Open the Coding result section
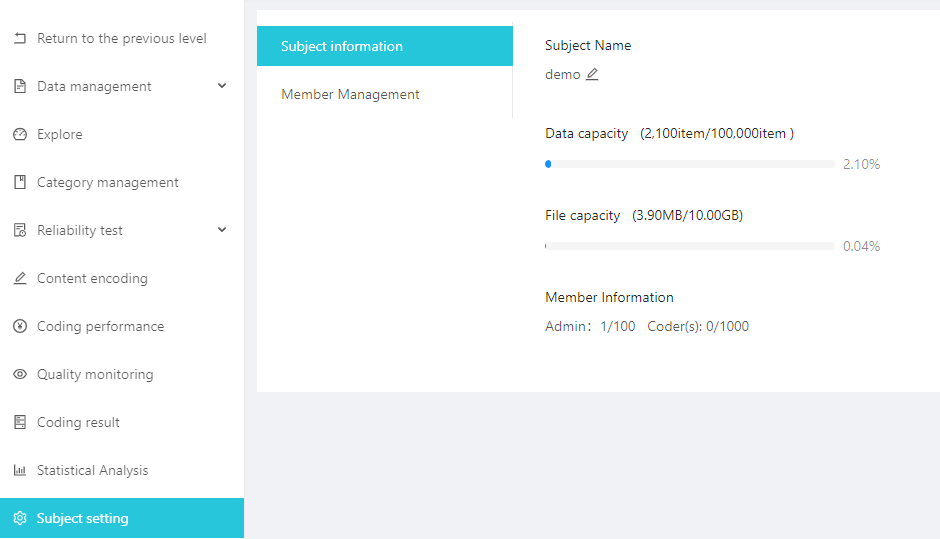The image size is (940, 539). coord(78,422)
